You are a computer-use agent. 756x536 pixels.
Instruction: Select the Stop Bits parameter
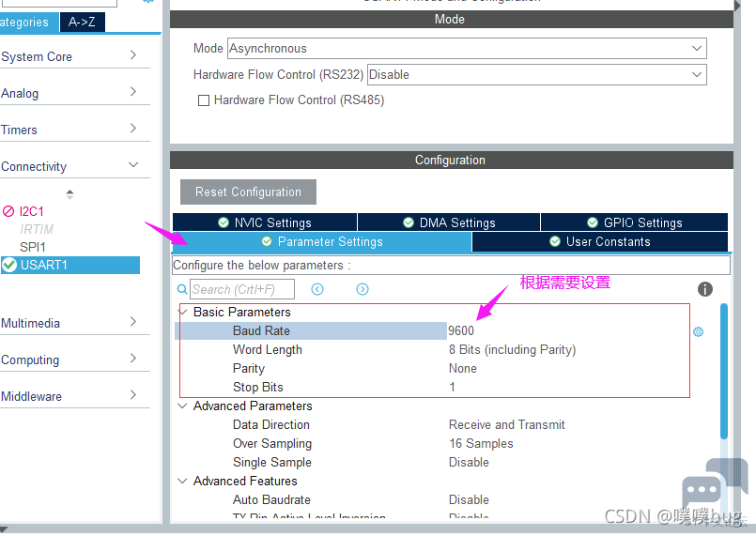(x=258, y=387)
